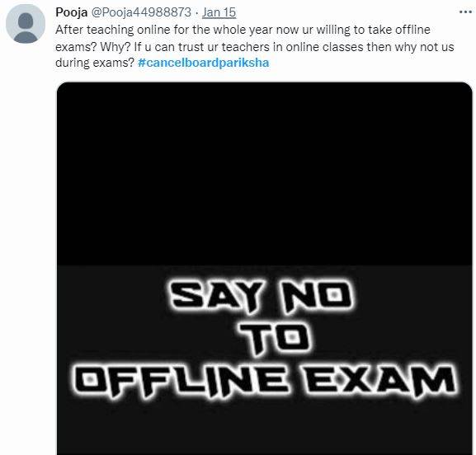Click the words during exams? in tweet
The image size is (476, 455).
[x=95, y=63]
